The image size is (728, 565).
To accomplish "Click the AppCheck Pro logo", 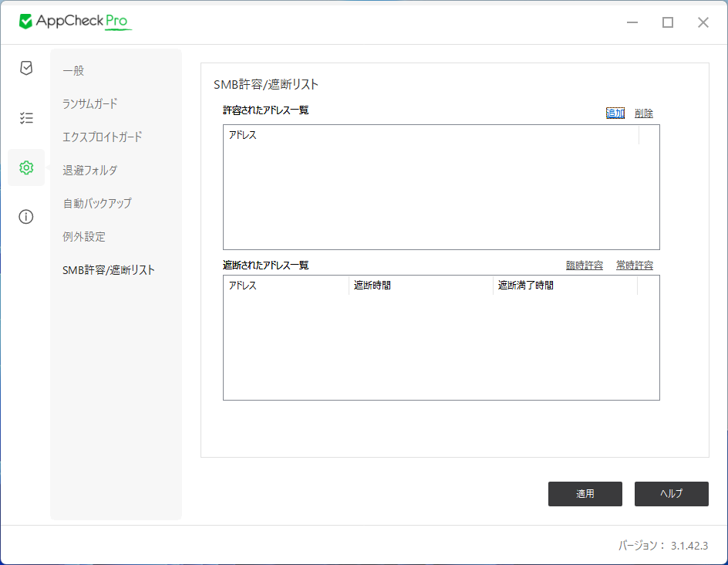I will [75, 22].
